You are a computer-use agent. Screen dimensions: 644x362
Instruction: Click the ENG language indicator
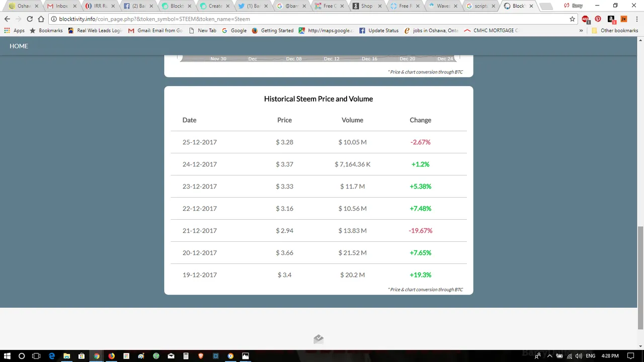pos(591,356)
